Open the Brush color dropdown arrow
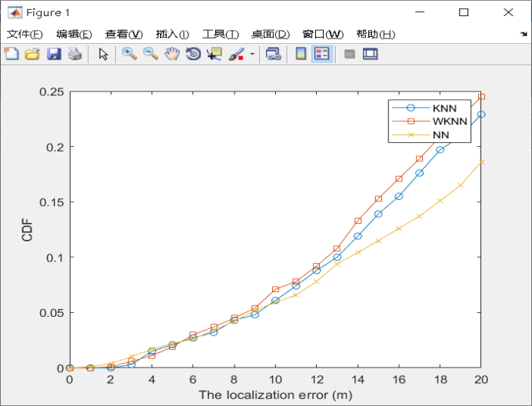 [252, 54]
